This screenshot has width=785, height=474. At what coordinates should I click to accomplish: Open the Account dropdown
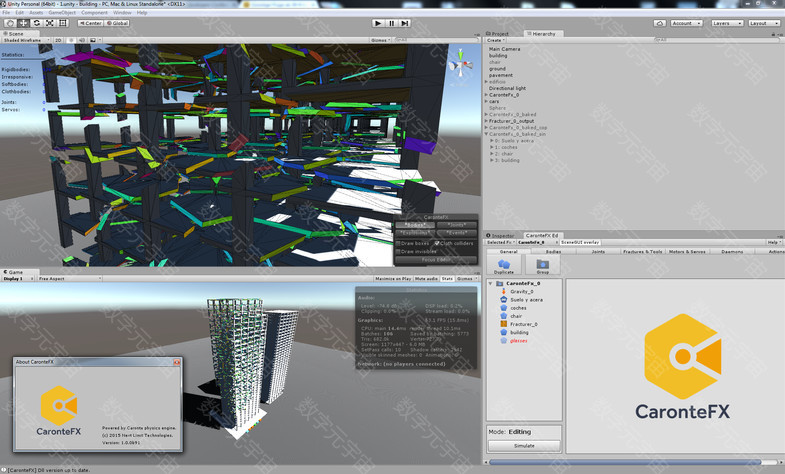tap(685, 23)
